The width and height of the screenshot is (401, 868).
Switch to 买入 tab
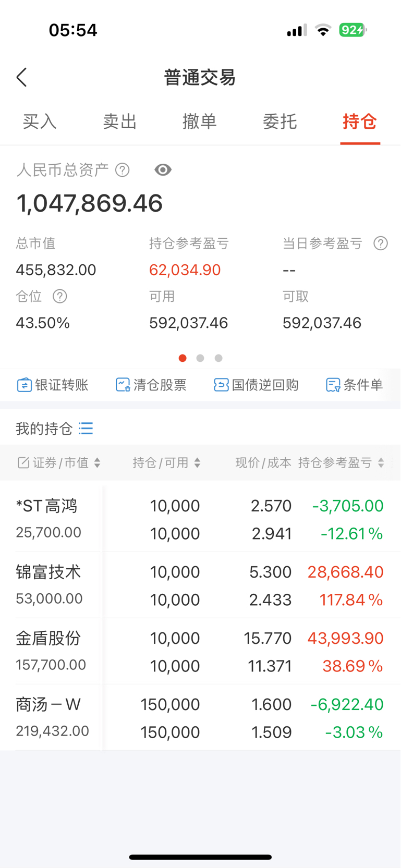click(40, 121)
